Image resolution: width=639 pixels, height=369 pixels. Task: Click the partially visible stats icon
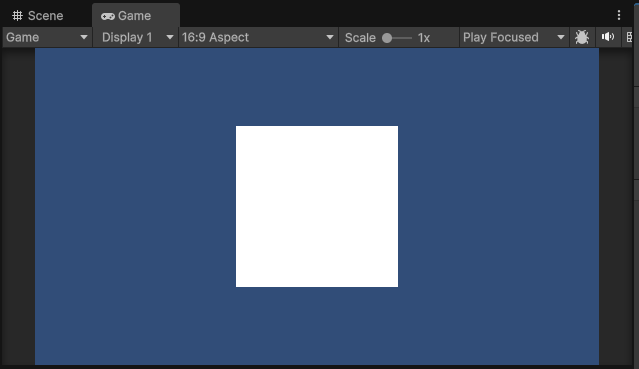[629, 38]
